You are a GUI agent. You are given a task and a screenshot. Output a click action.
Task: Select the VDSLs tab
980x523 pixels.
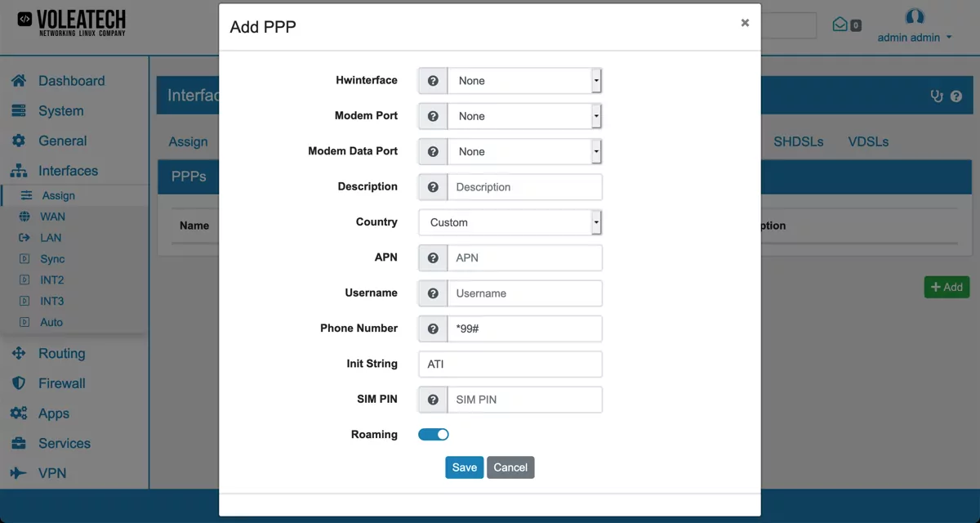(867, 141)
